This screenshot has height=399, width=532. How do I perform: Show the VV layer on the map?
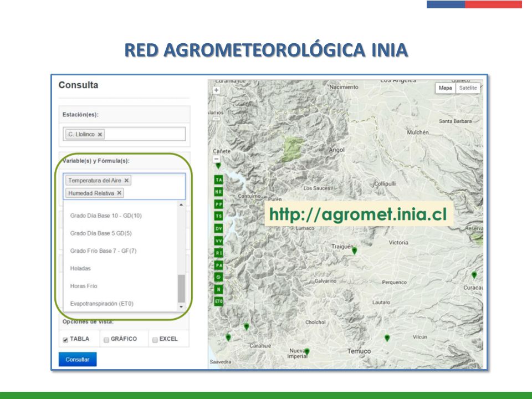coord(218,241)
